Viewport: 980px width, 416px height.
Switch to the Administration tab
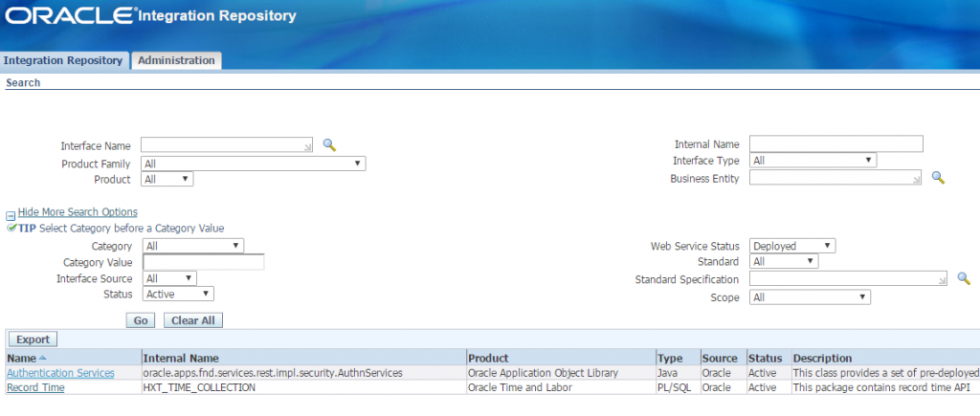(176, 60)
